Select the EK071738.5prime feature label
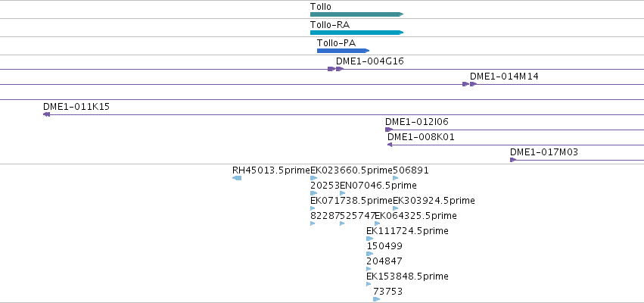The width and height of the screenshot is (644, 303). pyautogui.click(x=352, y=201)
